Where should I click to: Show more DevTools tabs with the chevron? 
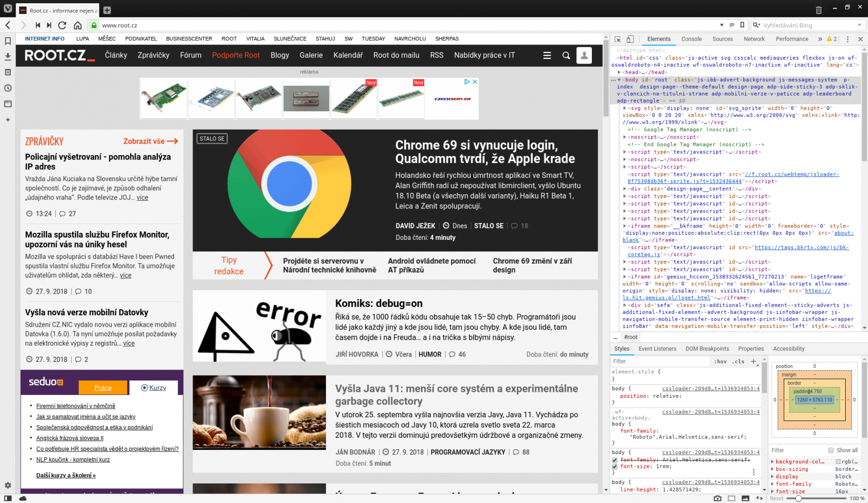[820, 39]
